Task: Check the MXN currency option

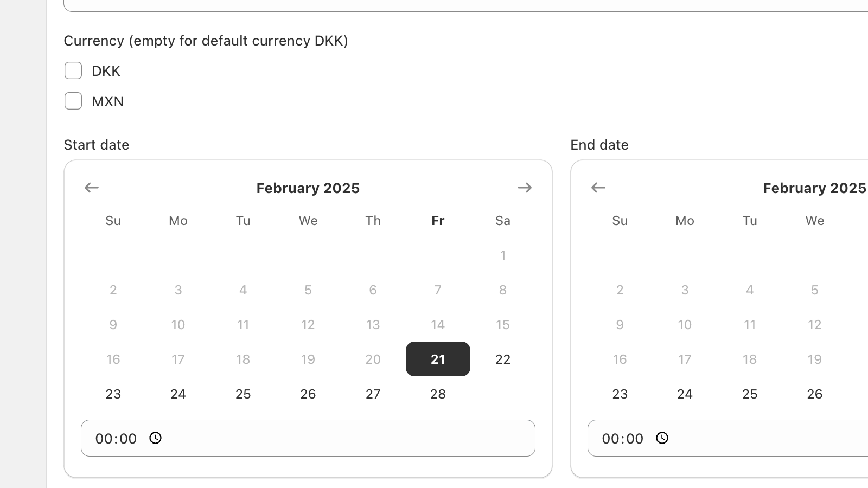Action: pyautogui.click(x=73, y=101)
